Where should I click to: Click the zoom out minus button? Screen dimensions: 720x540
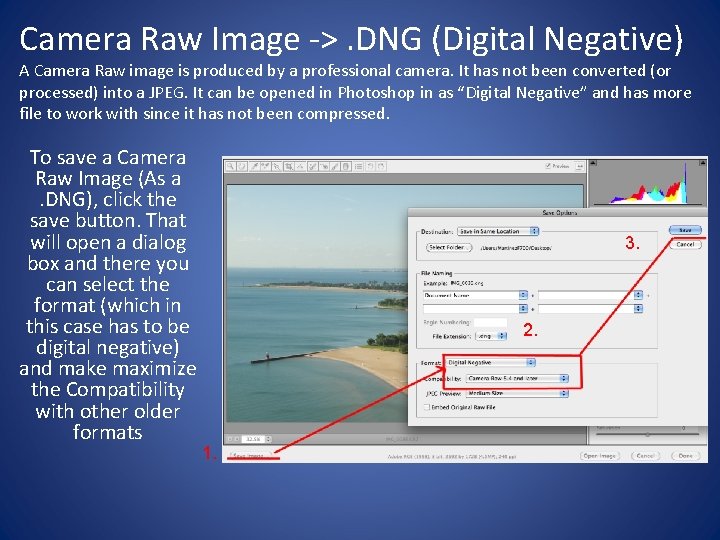(230, 439)
